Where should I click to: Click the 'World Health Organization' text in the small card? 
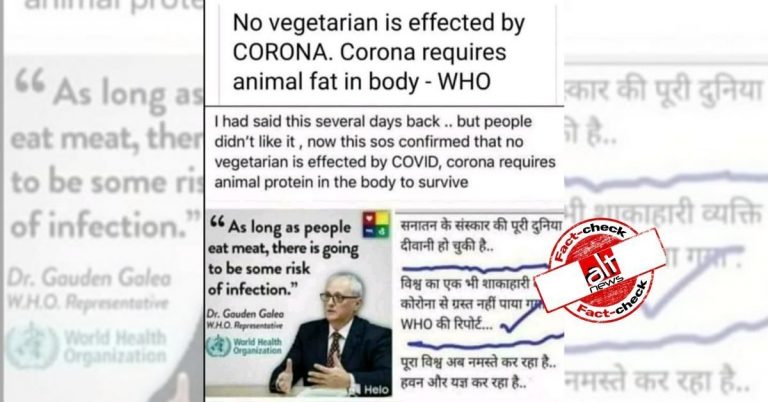(x=258, y=346)
